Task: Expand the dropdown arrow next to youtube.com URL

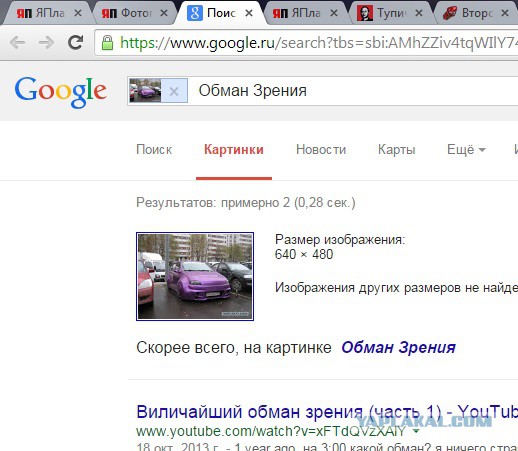Action: click(x=416, y=431)
